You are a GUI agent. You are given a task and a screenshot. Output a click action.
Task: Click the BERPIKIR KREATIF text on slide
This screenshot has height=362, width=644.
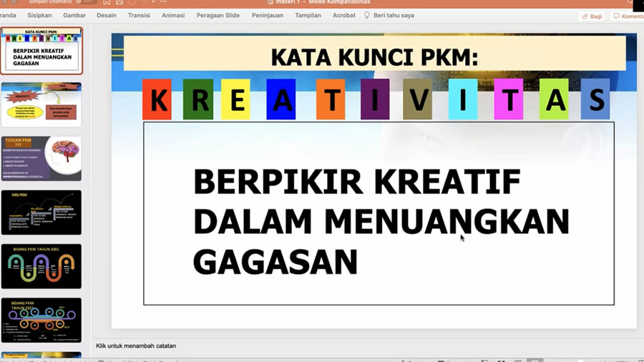coord(356,182)
